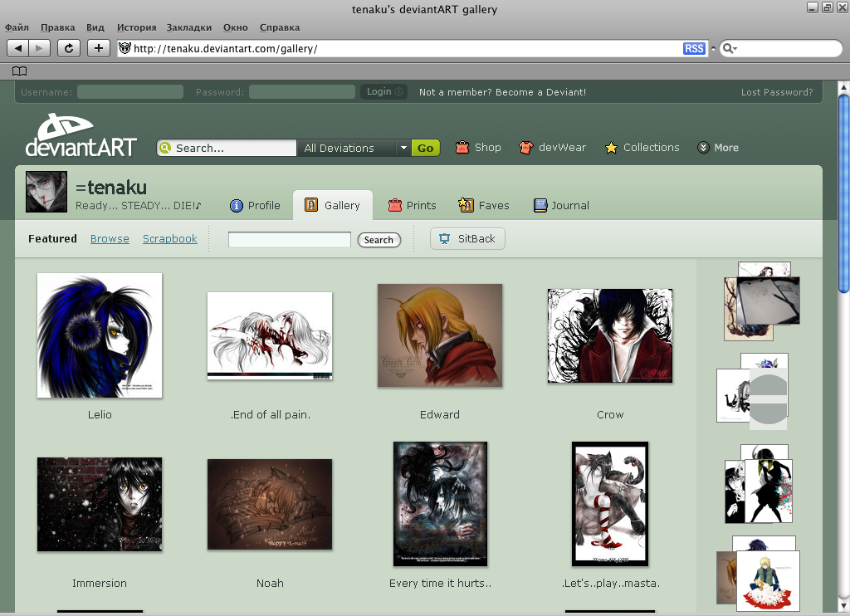Open the top sidebar gallery folder stack
The image size is (850, 616).
tap(762, 301)
